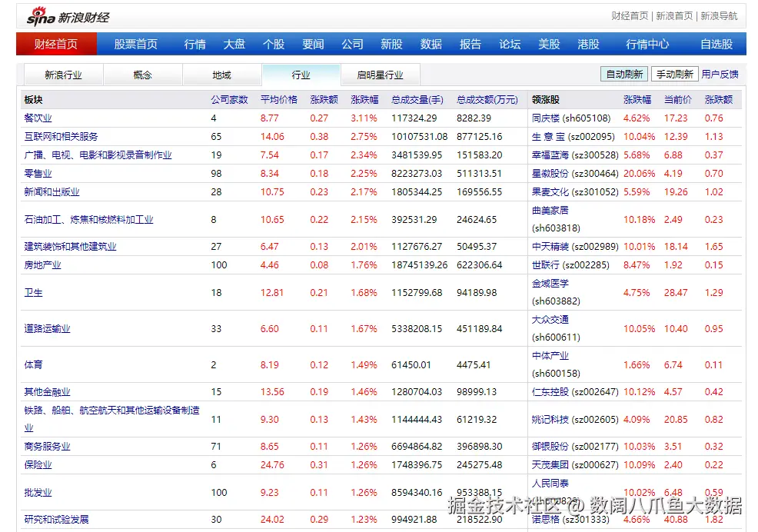Image resolution: width=758 pixels, height=532 pixels.
Task: Open 大盘 in the nav bar
Action: (234, 44)
